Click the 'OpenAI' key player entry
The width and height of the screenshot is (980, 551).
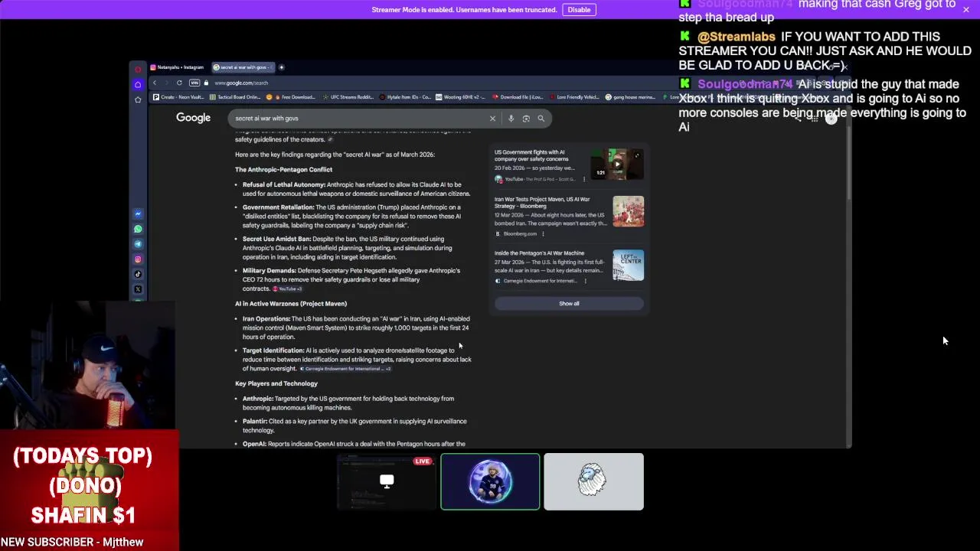tap(354, 444)
